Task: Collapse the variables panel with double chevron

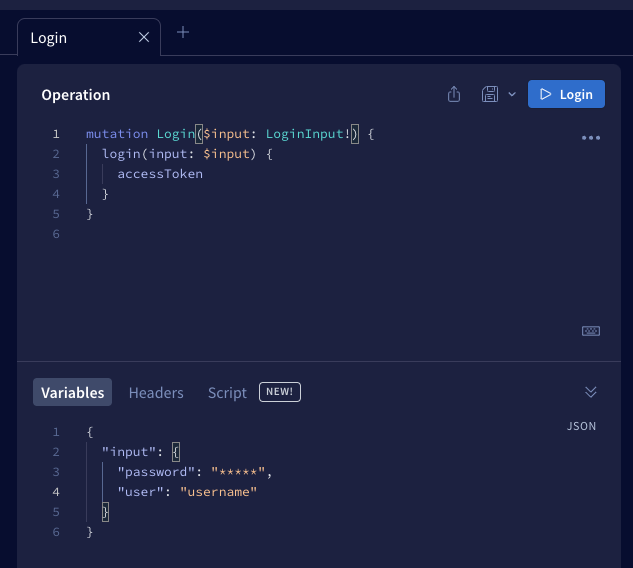Action: 590,392
